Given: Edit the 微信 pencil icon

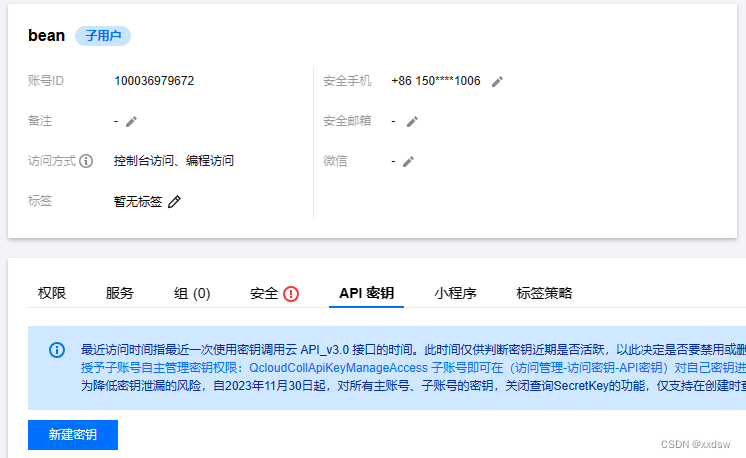Looking at the screenshot, I should point(408,162).
